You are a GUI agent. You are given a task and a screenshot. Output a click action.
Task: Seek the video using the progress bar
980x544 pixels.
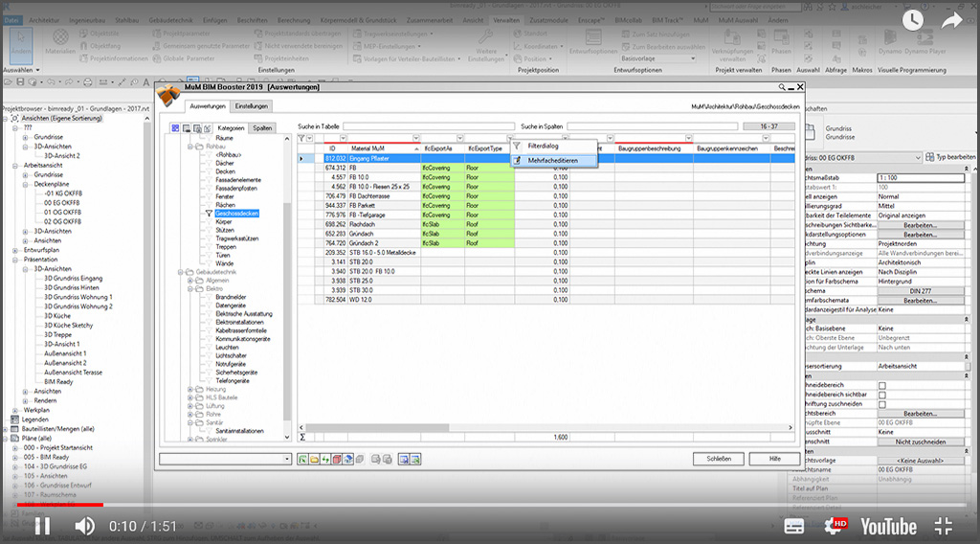click(x=490, y=504)
